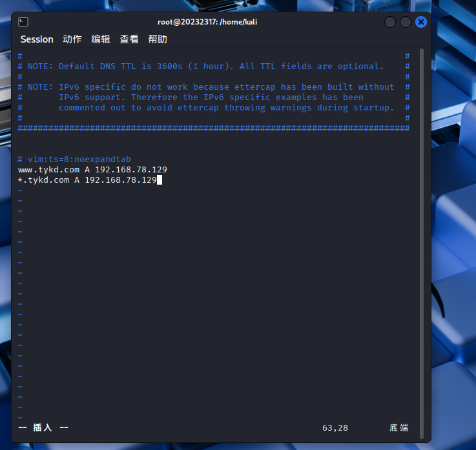
Task: Click the '-- 插入 --' mode indicator
Action: click(43, 427)
